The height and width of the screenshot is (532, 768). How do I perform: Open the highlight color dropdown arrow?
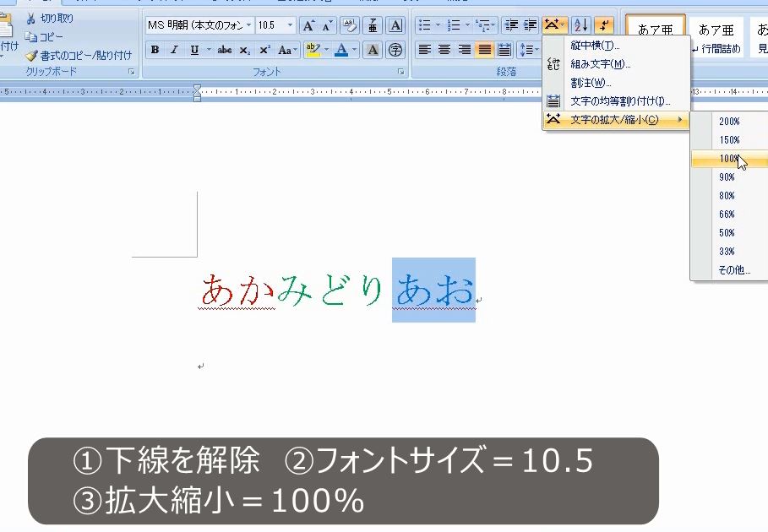pyautogui.click(x=327, y=50)
